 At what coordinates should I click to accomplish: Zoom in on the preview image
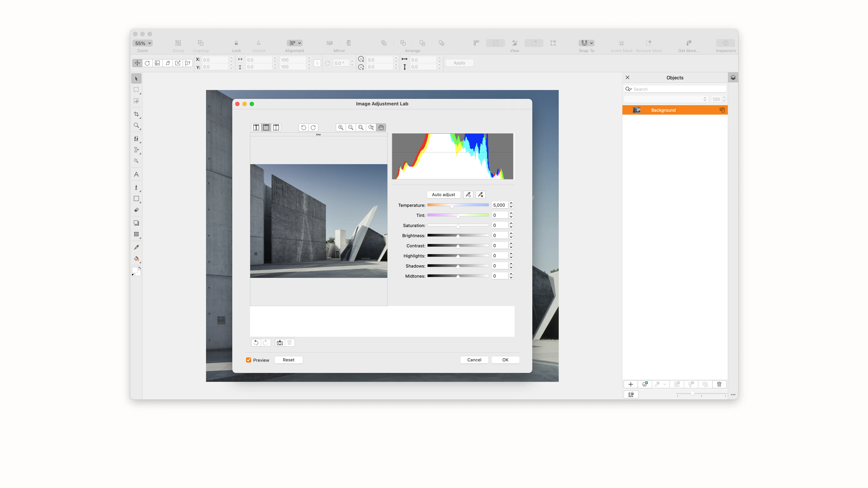pos(341,127)
